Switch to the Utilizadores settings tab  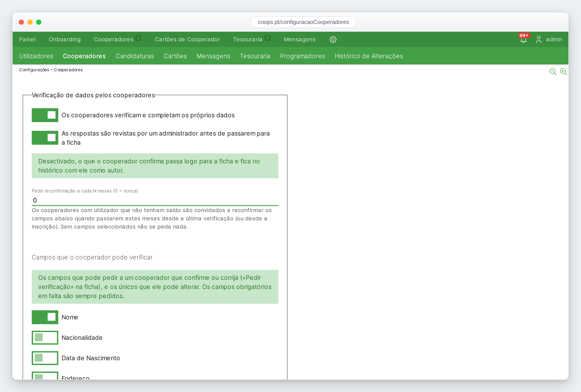click(x=36, y=56)
